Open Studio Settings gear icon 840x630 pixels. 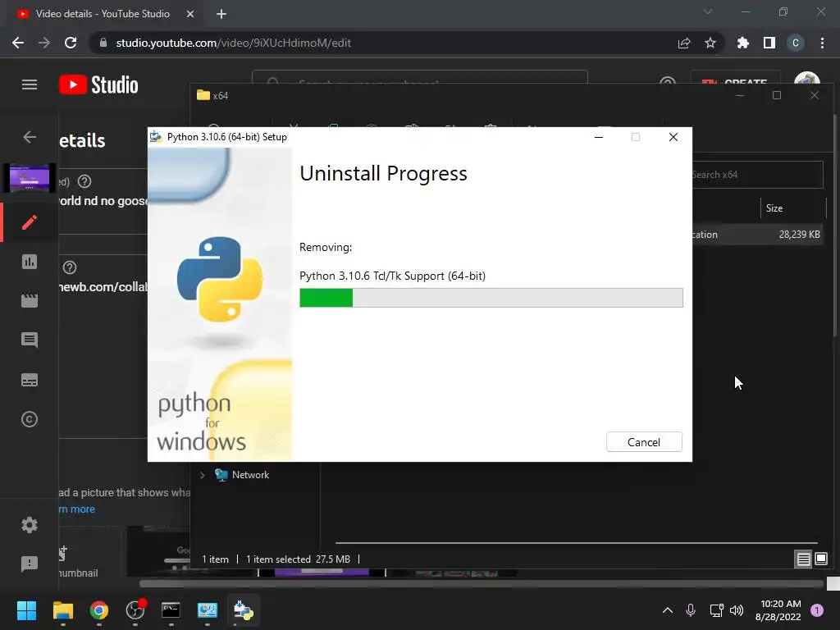point(30,524)
